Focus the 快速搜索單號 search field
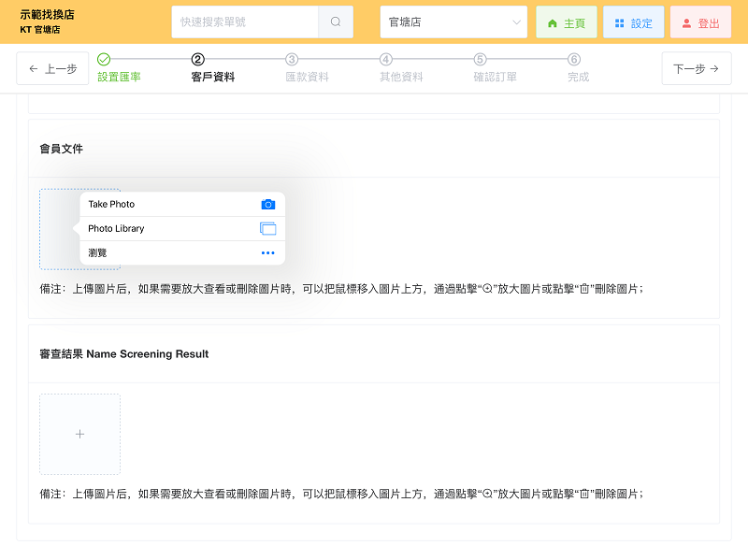Viewport: 748px width, 560px height. (x=246, y=22)
